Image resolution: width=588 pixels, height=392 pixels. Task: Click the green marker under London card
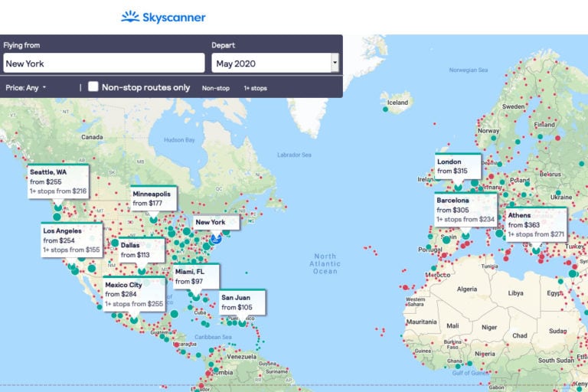pos(459,187)
